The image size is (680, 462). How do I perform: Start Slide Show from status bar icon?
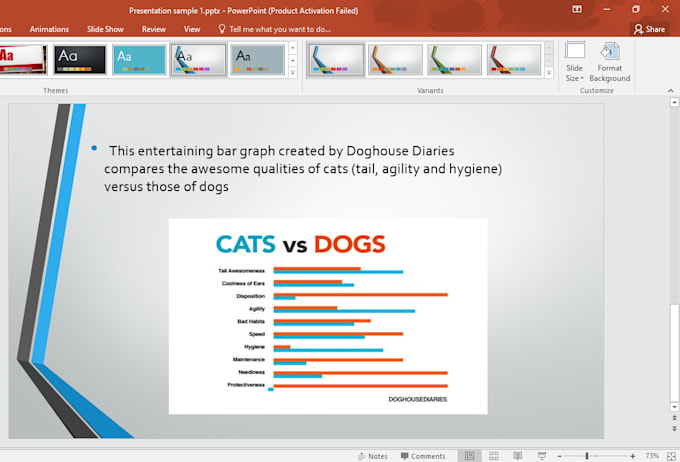pos(542,456)
